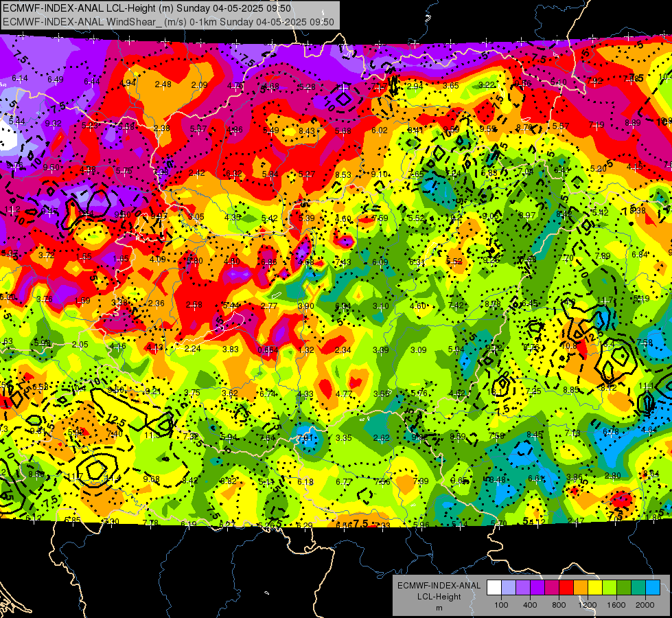672x618 pixels.
Task: Click the 3.05 grid value
Action: coord(196,216)
